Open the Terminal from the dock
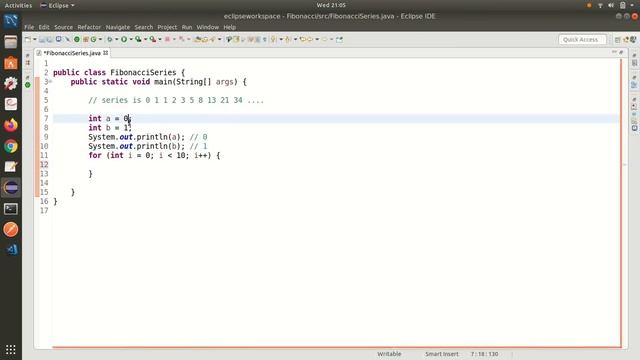 (x=11, y=209)
